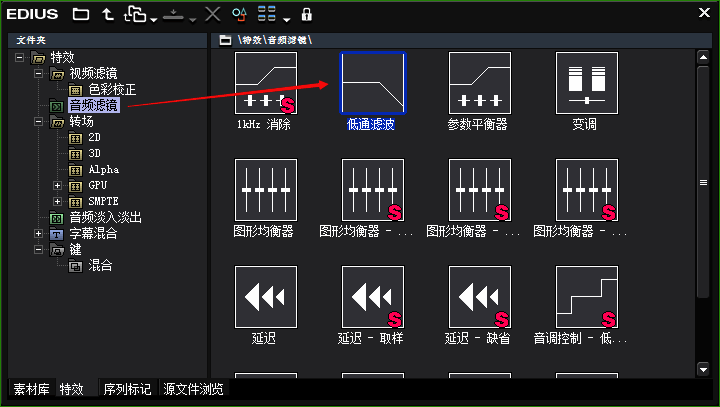Go up one folder level with the arrow icon
720x407 pixels.
pyautogui.click(x=107, y=15)
